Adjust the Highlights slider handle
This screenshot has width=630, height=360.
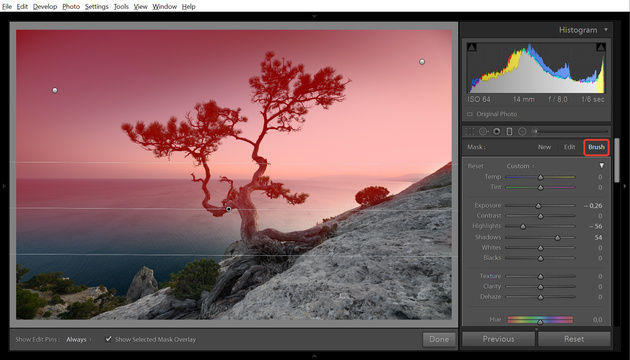523,227
